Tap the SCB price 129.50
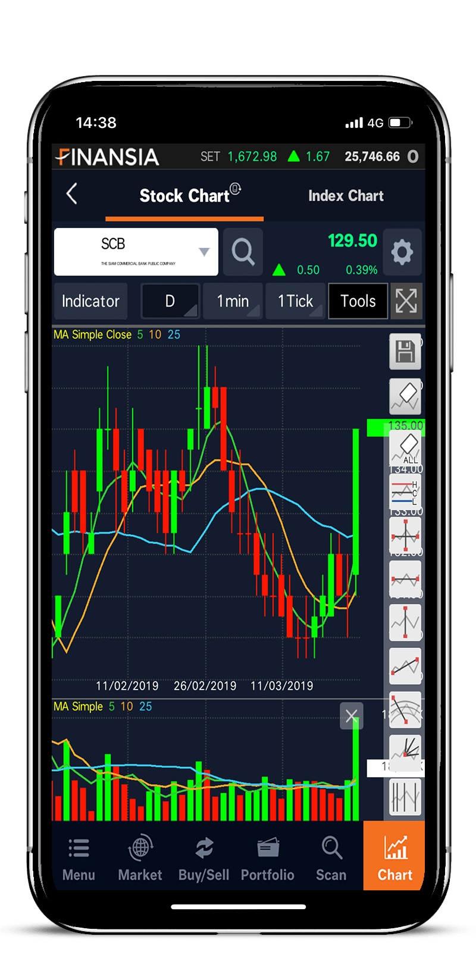 click(352, 241)
